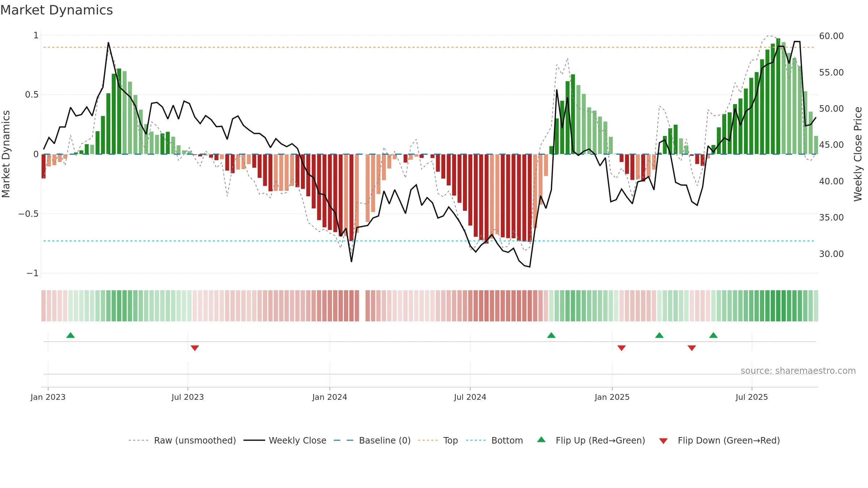
Task: Toggle Flip Up (Red→Green) legend entry
Action: 591,440
